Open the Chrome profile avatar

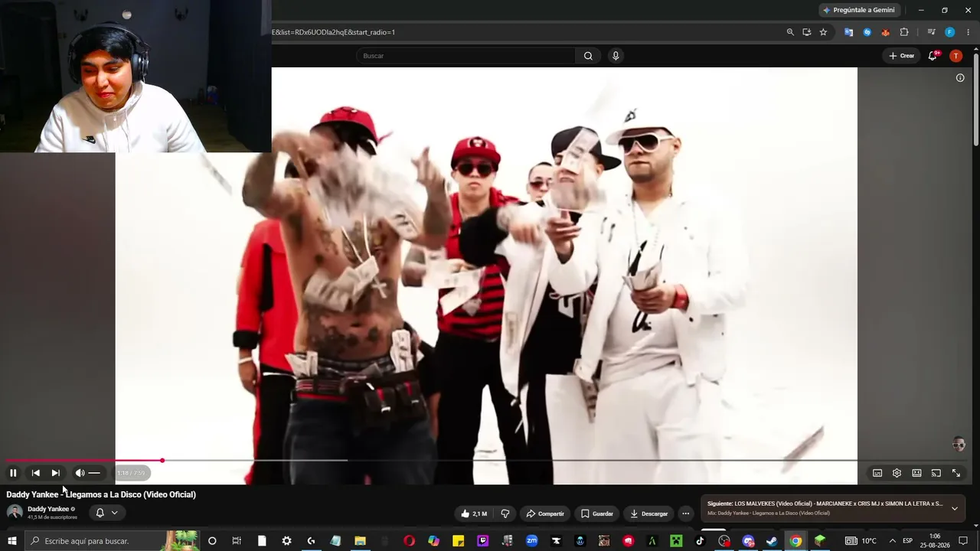[949, 32]
